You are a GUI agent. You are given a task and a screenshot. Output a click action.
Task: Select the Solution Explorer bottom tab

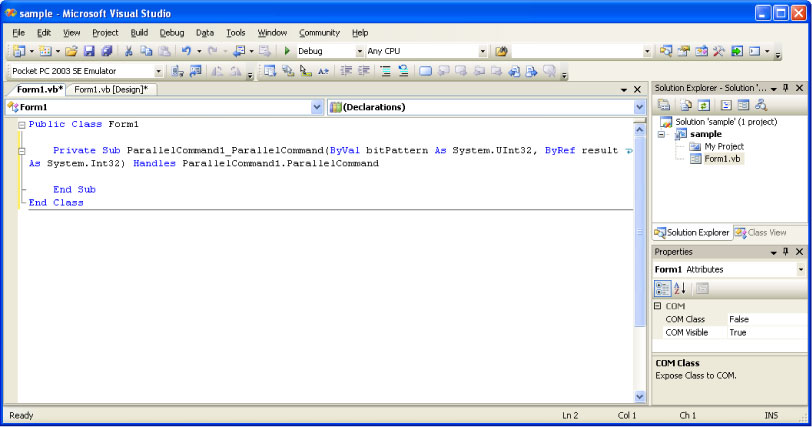tap(691, 233)
